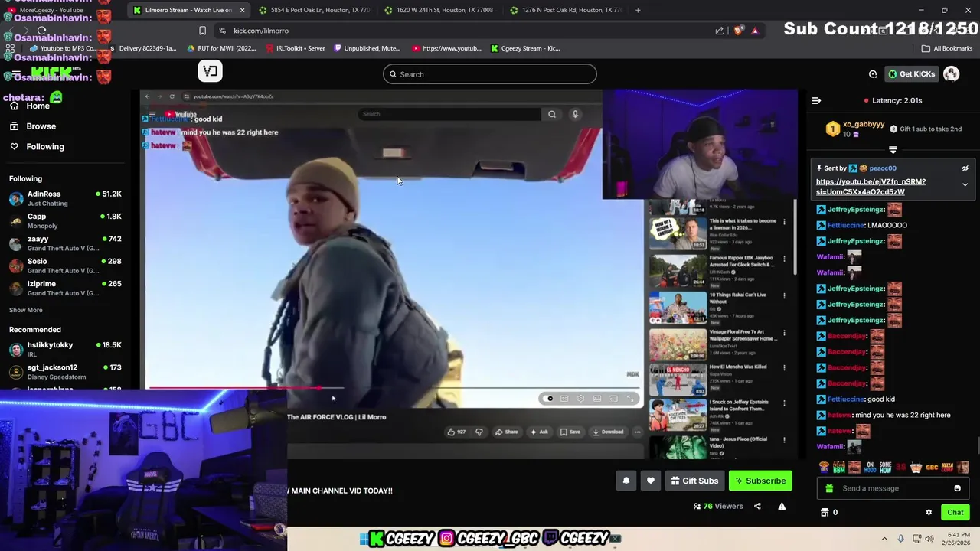Image resolution: width=980 pixels, height=551 pixels.
Task: Switch to 1620 W 24Th St tab
Action: pyautogui.click(x=439, y=10)
